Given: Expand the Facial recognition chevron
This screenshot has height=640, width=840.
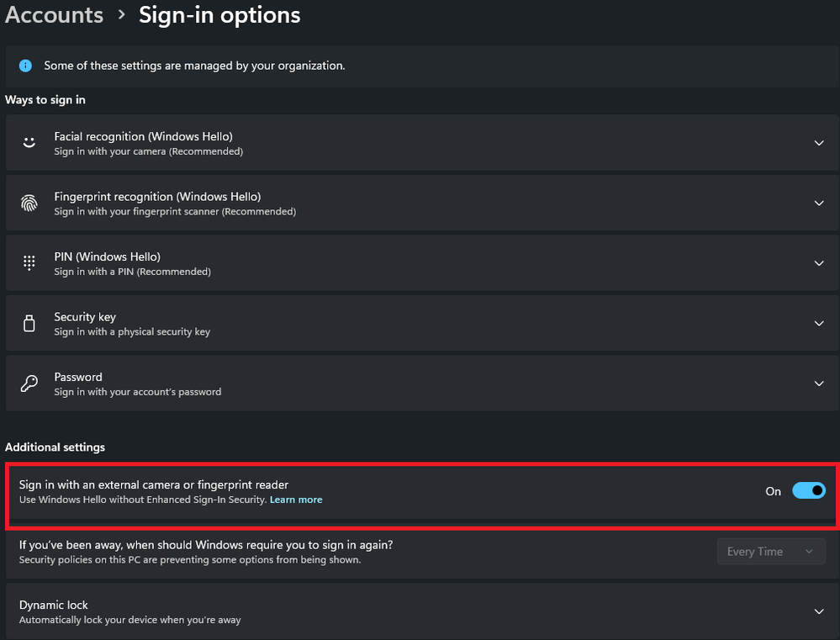Looking at the screenshot, I should point(819,143).
